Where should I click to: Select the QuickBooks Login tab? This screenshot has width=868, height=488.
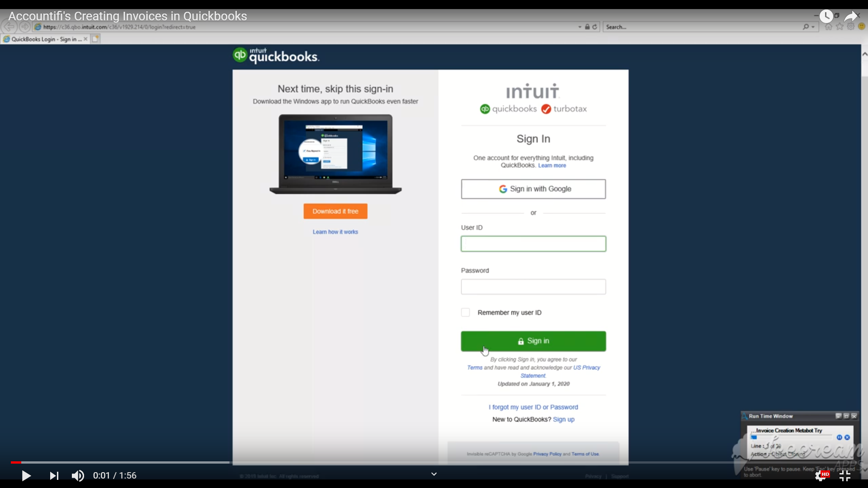click(44, 39)
